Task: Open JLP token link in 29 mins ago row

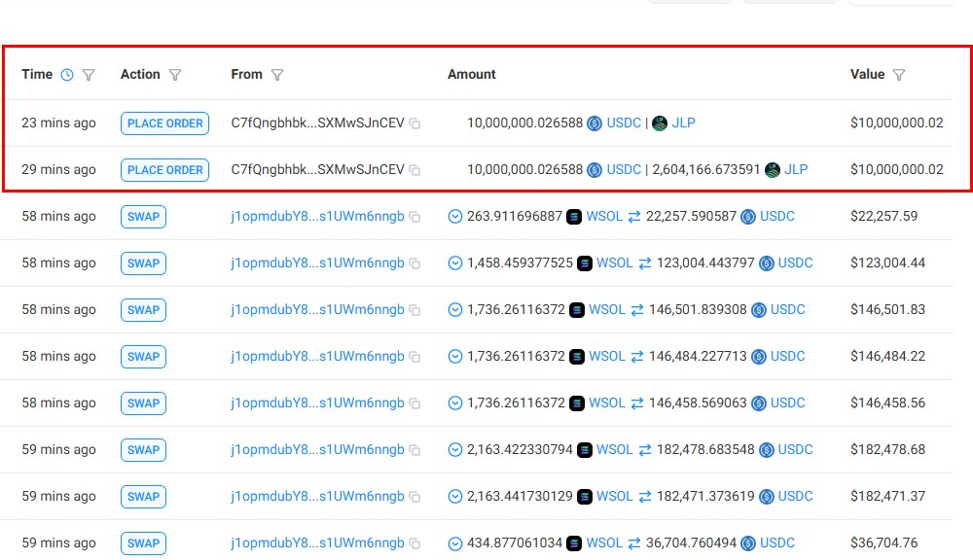Action: pyautogui.click(x=796, y=169)
